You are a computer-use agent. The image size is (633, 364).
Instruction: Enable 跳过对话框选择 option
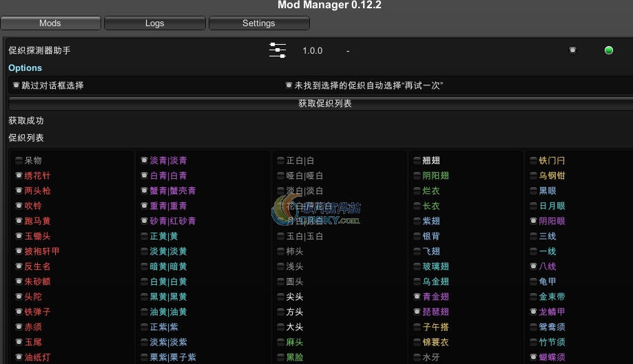click(x=16, y=85)
